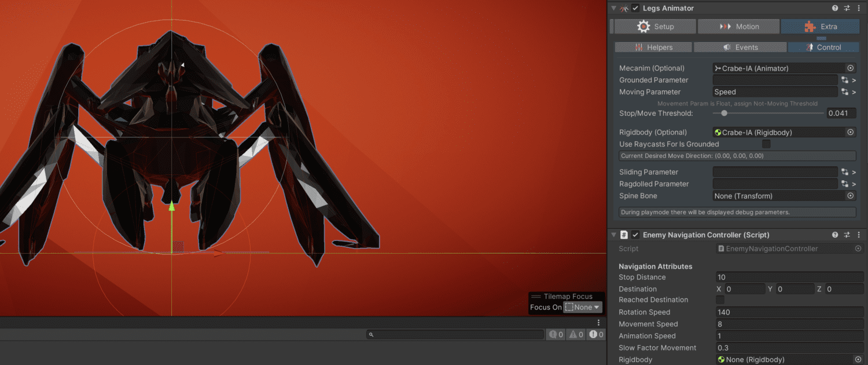Open the Helpers sub-category button
Image resolution: width=868 pixels, height=365 pixels.
(653, 48)
